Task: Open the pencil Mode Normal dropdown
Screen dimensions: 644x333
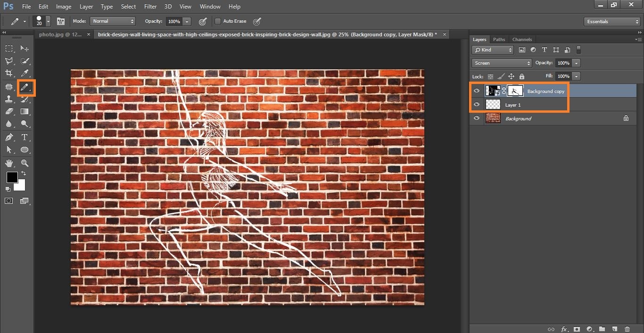Action: click(113, 21)
